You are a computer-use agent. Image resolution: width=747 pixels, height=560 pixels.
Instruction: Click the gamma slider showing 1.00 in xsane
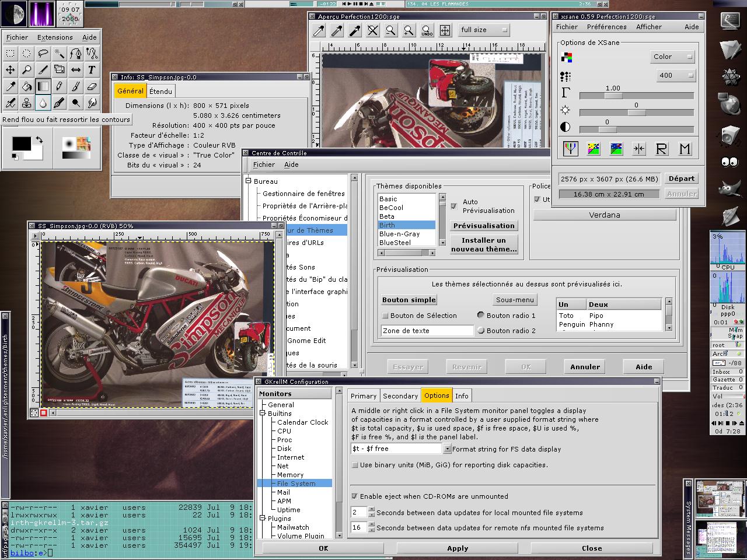pos(636,96)
